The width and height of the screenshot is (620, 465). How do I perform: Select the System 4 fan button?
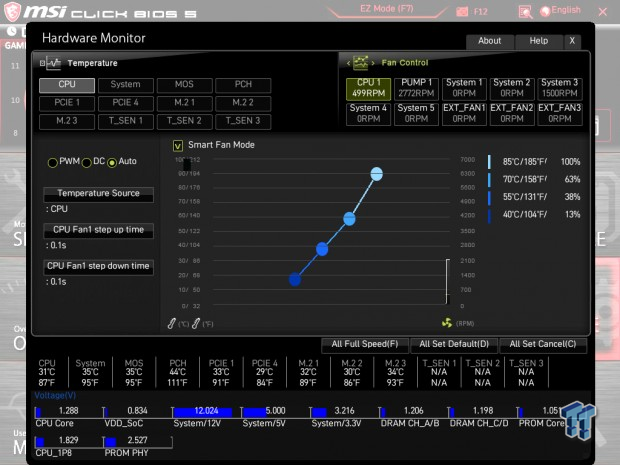[x=369, y=114]
